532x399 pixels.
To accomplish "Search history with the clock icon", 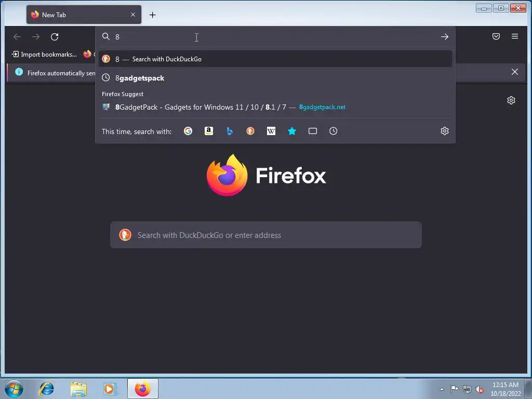I will click(x=333, y=131).
